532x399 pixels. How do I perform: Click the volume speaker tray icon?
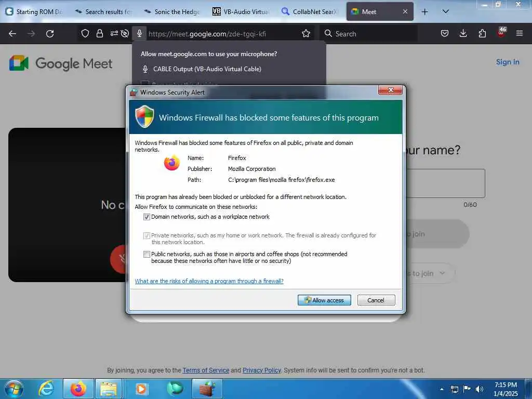(480, 389)
